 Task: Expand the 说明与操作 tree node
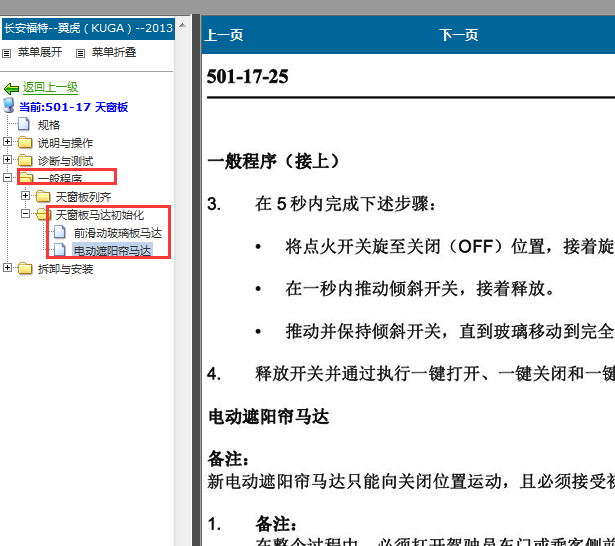(x=7, y=141)
